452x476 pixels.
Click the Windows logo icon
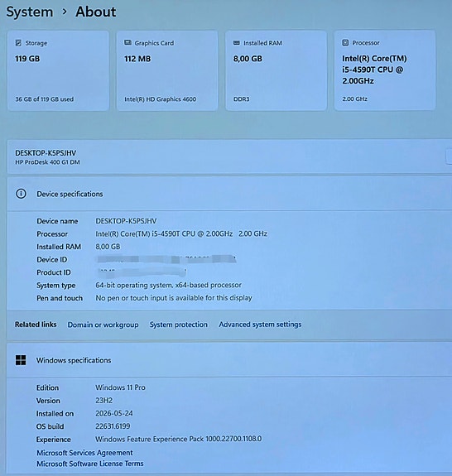(21, 360)
